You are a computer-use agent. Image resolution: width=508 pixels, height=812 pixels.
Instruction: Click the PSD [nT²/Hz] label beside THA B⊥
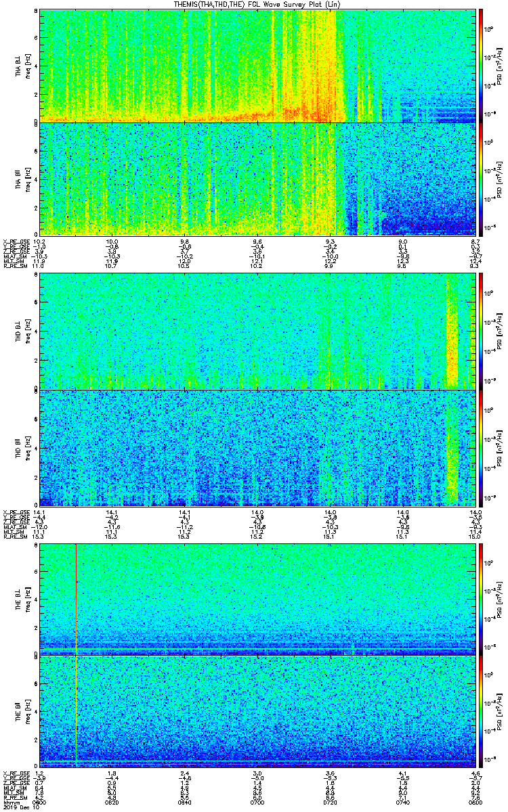[501, 66]
